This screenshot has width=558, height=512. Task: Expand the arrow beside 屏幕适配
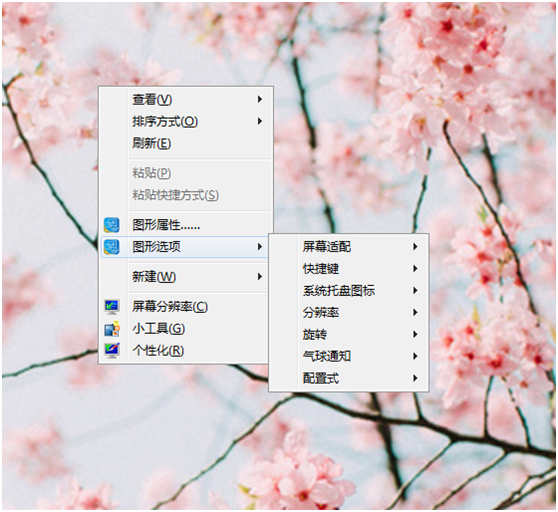415,247
